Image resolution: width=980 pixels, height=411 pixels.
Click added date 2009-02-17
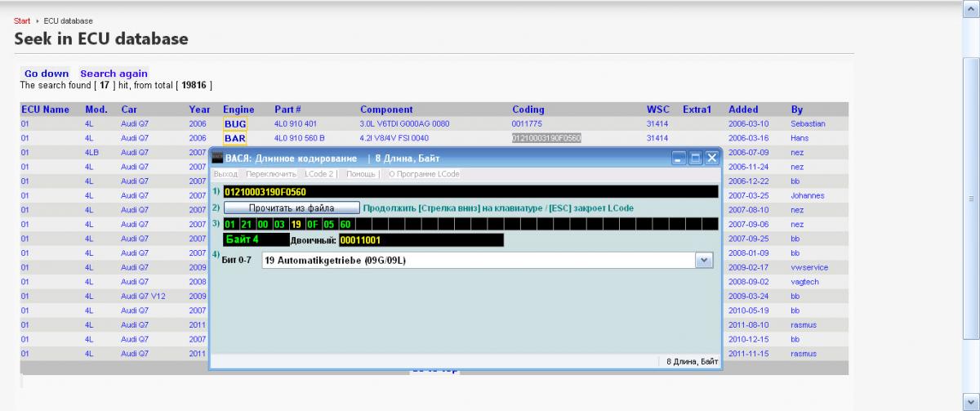coord(748,267)
